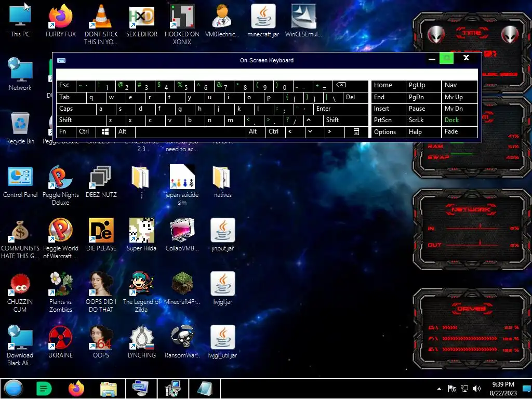Launch Super Hilda game icon
The width and height of the screenshot is (532, 399).
pos(141,235)
